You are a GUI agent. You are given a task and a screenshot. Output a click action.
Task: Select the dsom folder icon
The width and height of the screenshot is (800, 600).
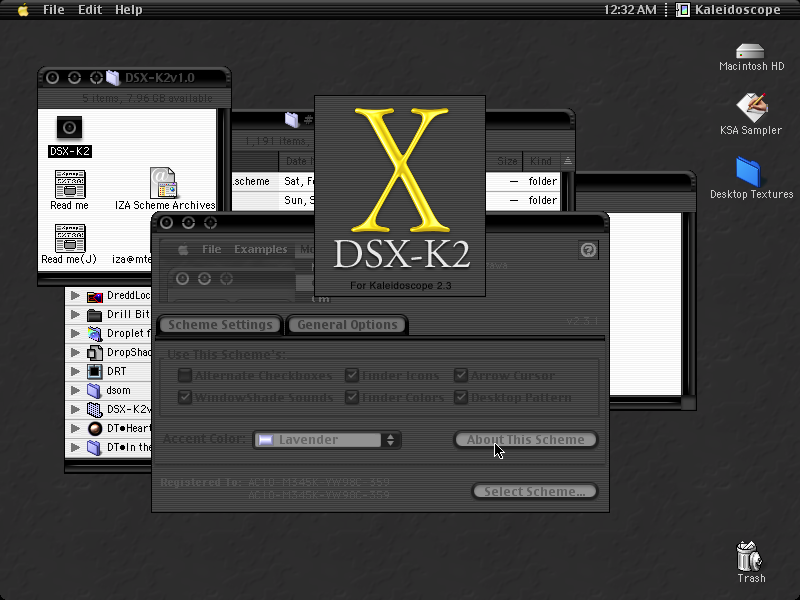coord(94,390)
